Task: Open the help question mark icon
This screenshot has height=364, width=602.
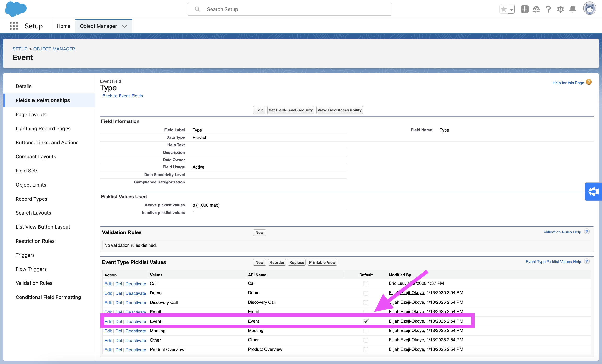Action: [x=548, y=9]
